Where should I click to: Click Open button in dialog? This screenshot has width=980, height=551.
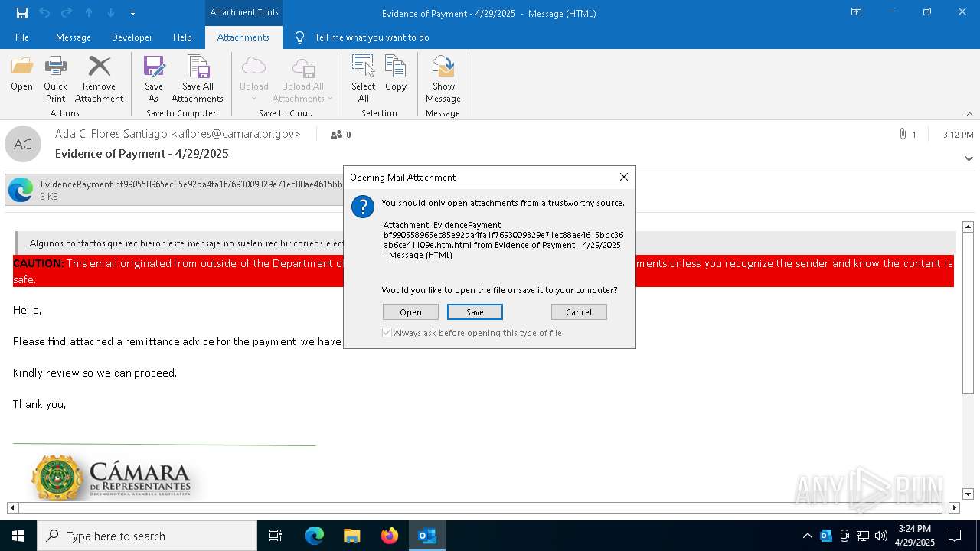tap(410, 312)
